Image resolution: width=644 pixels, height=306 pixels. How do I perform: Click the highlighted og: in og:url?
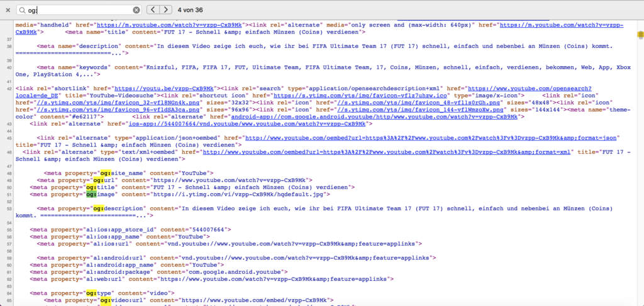pyautogui.click(x=99, y=180)
